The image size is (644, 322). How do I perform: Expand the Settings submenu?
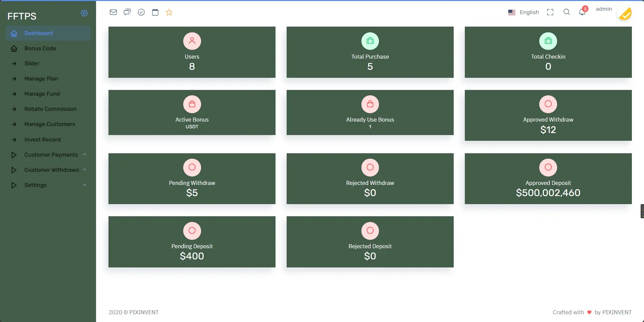[x=35, y=185]
